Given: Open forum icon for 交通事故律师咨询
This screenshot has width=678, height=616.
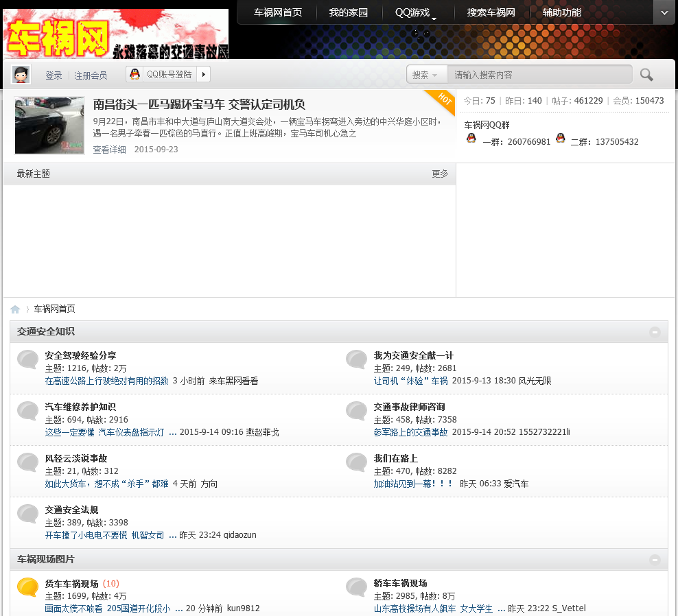Looking at the screenshot, I should pos(357,411).
